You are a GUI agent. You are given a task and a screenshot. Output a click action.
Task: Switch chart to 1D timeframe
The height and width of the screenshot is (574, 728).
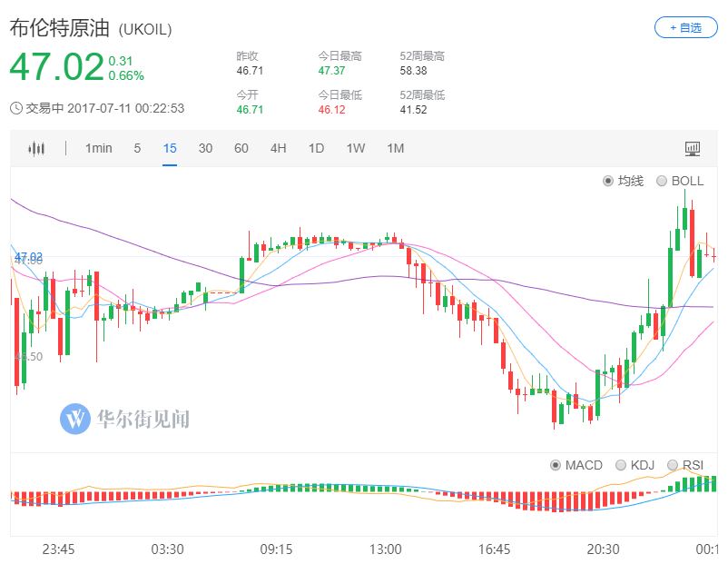coord(316,148)
